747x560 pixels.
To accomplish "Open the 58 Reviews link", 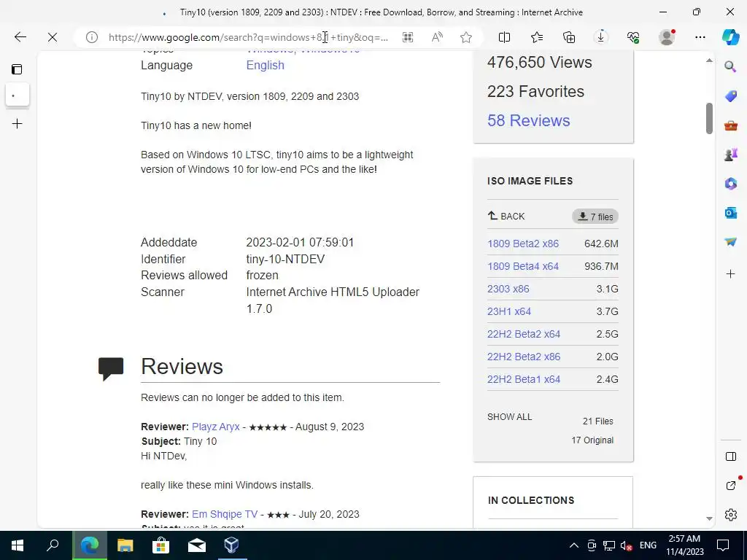I will coord(528,120).
